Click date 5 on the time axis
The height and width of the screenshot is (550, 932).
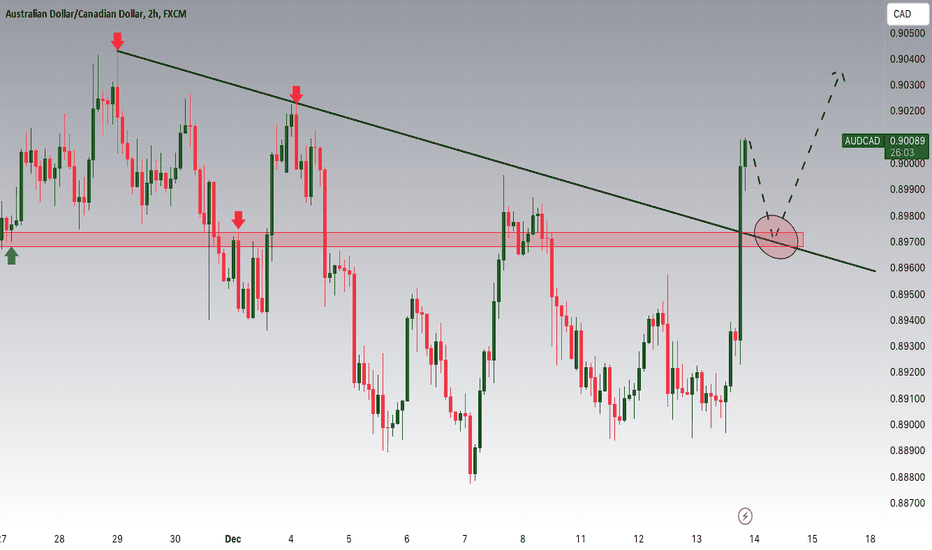click(349, 539)
